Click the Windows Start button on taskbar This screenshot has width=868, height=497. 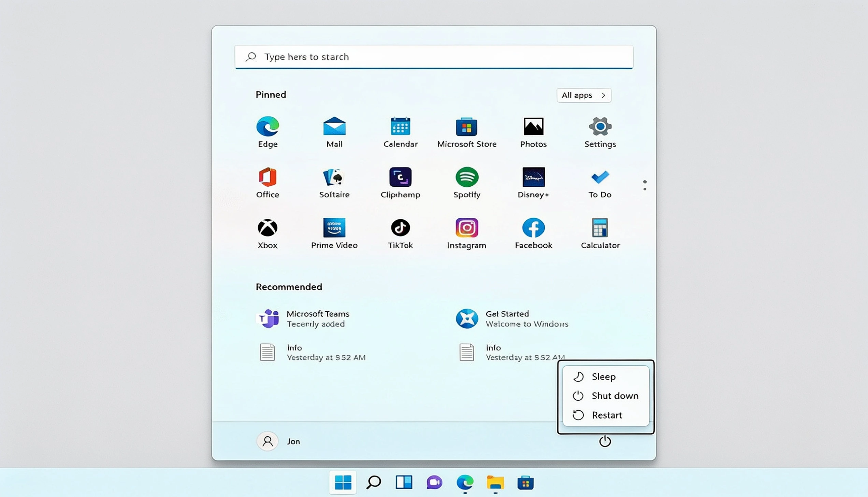click(x=343, y=482)
